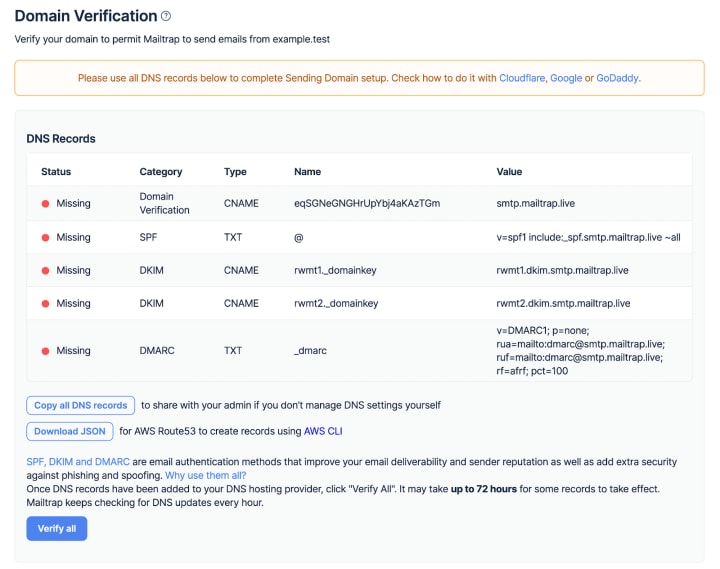Select the DMARC value starting v=DMARC1
The image size is (720, 569).
pyautogui.click(x=580, y=351)
